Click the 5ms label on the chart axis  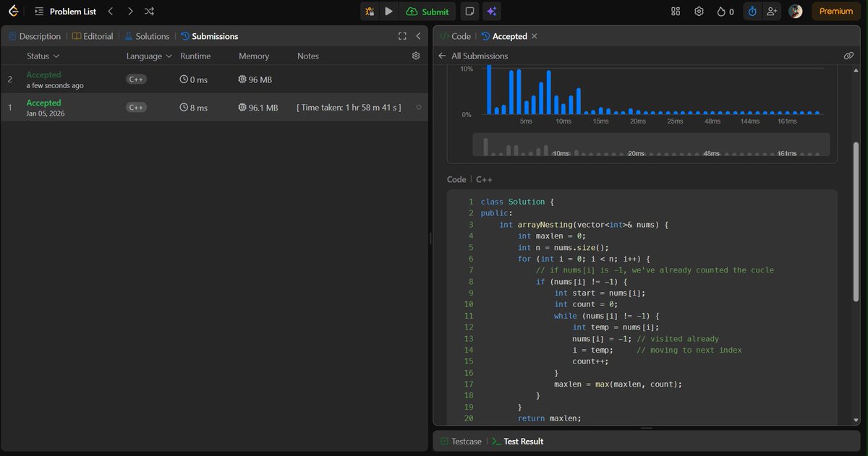pos(526,121)
